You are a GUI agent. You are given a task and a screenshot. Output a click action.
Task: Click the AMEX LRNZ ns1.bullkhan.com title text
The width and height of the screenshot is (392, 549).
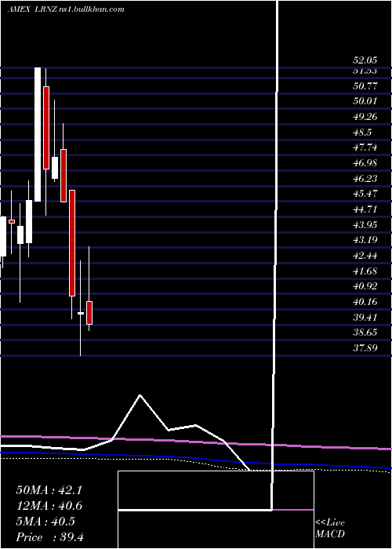66,9
